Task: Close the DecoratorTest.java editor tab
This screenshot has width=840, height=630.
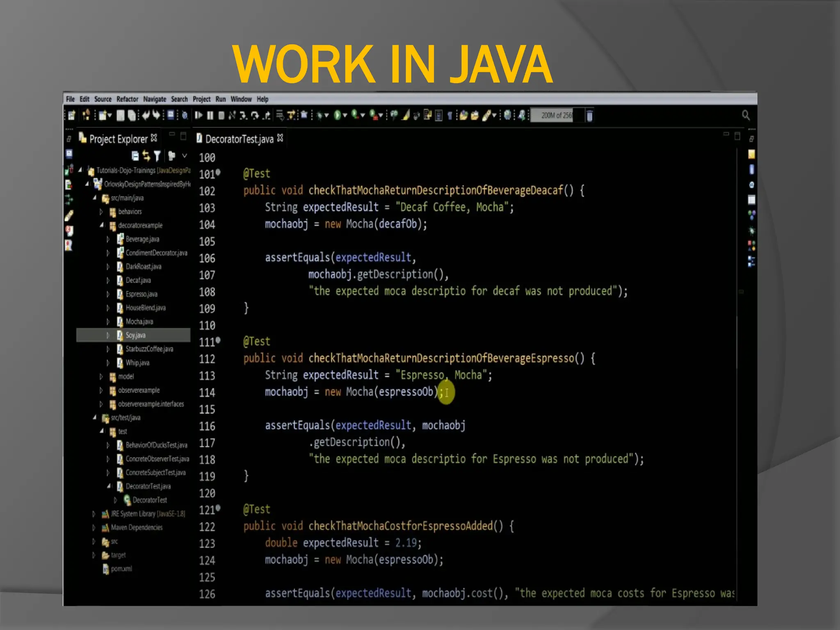Action: (x=280, y=138)
